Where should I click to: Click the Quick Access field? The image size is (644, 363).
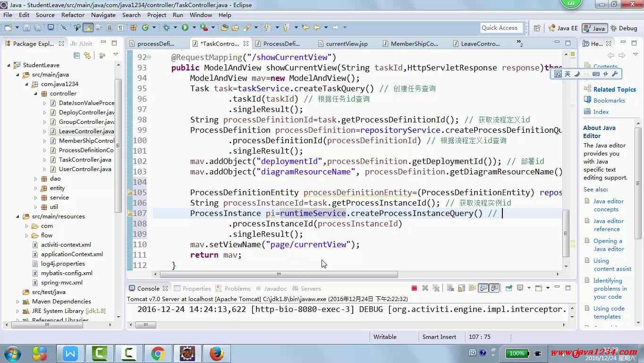(502, 28)
